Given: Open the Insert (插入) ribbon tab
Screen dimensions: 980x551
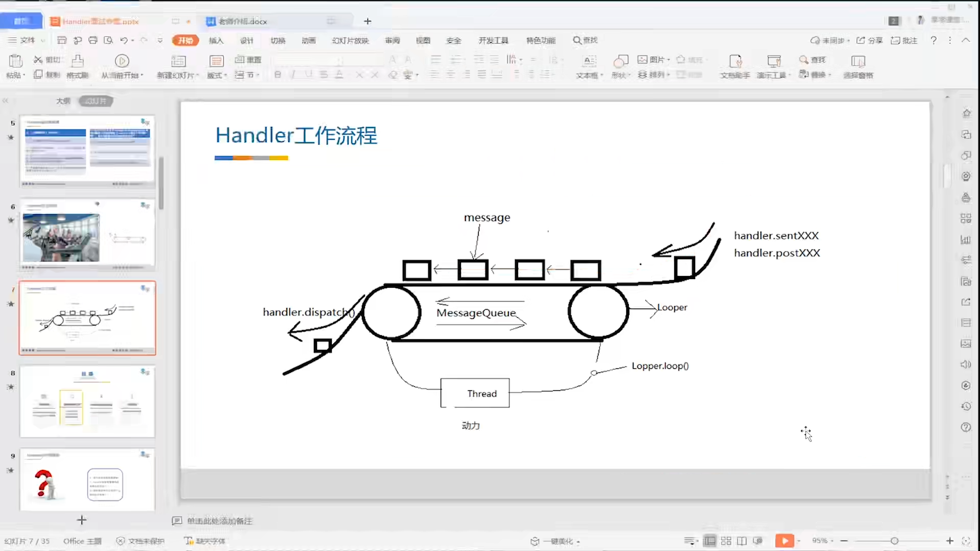Looking at the screenshot, I should click(x=216, y=40).
